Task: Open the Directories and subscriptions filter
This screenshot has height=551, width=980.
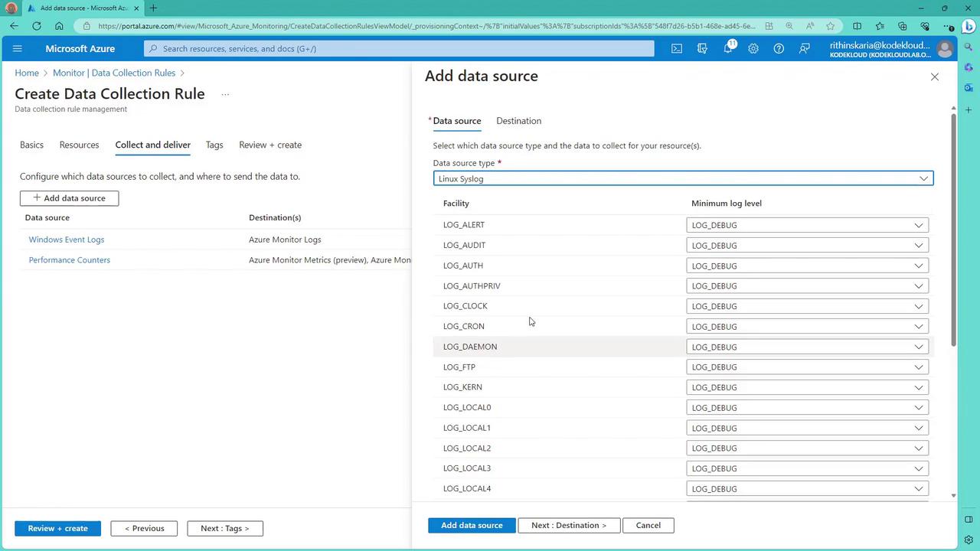Action: tap(702, 48)
